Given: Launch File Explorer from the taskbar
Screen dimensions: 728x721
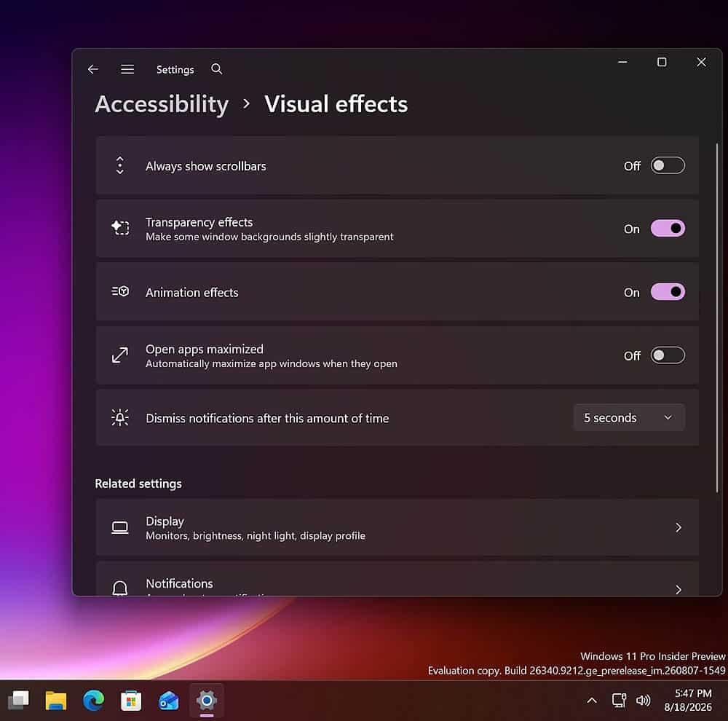Looking at the screenshot, I should click(56, 700).
